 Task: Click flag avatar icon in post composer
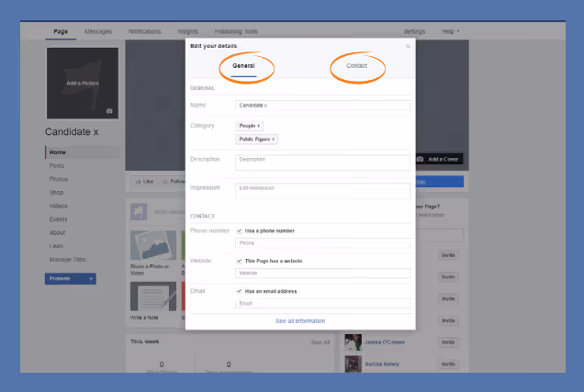(139, 212)
